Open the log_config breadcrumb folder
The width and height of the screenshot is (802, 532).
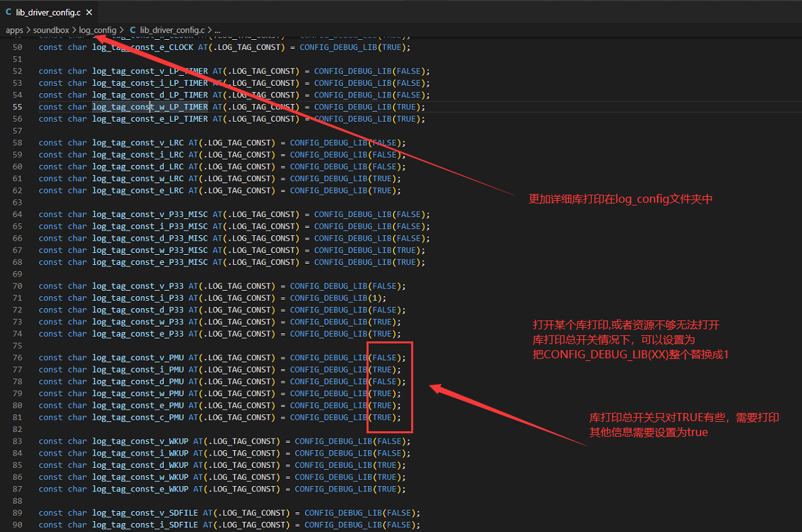(97, 30)
